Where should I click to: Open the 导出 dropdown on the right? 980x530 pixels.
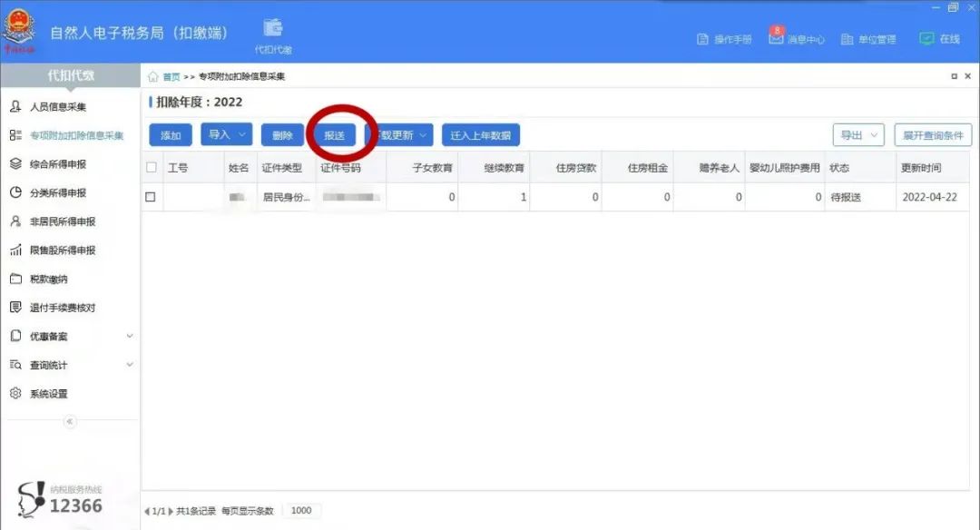(858, 134)
